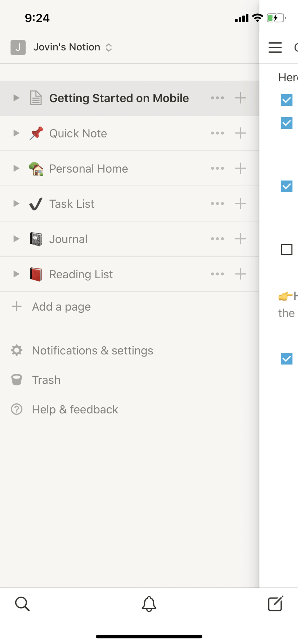Click the plus next to Personal Home
This screenshot has width=298, height=644.
pos(240,168)
